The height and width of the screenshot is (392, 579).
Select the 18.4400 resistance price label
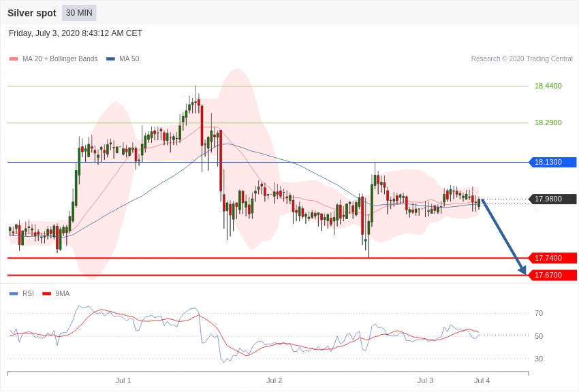point(548,86)
